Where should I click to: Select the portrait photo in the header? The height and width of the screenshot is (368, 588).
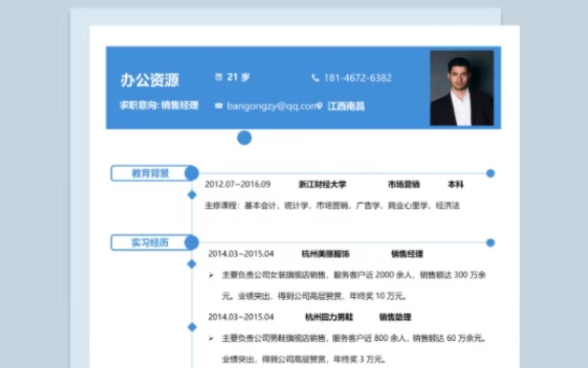tap(462, 88)
